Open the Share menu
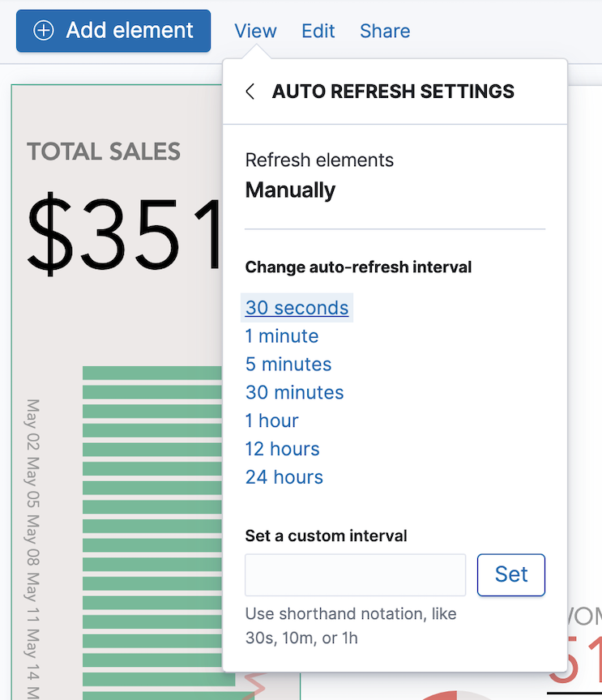This screenshot has width=602, height=700. [x=385, y=31]
